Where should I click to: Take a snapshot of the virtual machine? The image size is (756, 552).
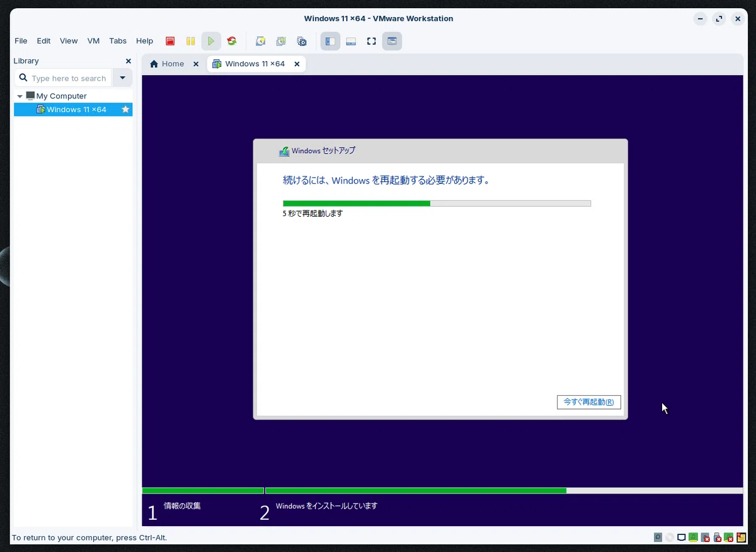coord(260,41)
